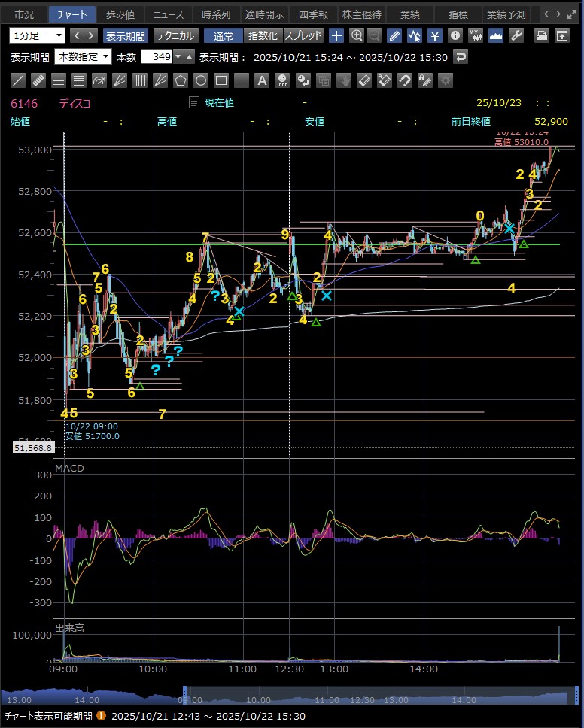Pick the pentagon shape drawing tool
Viewport: 584px width, 728px height.
click(x=181, y=80)
